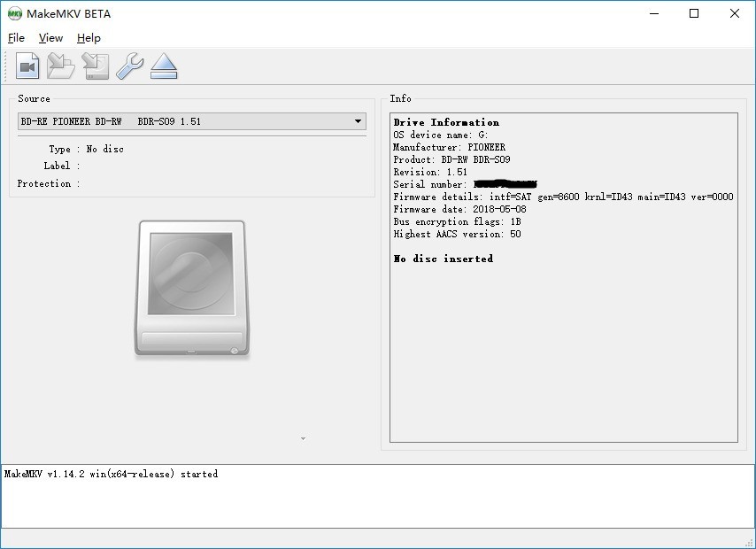The image size is (756, 549).
Task: Click the 'Product: BD-RW BDR-S09' line
Action: (x=451, y=159)
